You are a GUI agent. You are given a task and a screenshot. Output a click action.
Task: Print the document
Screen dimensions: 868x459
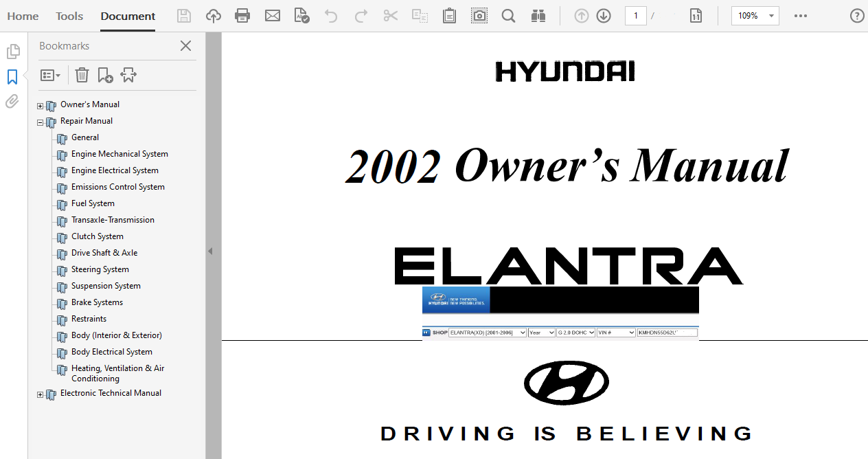point(242,15)
